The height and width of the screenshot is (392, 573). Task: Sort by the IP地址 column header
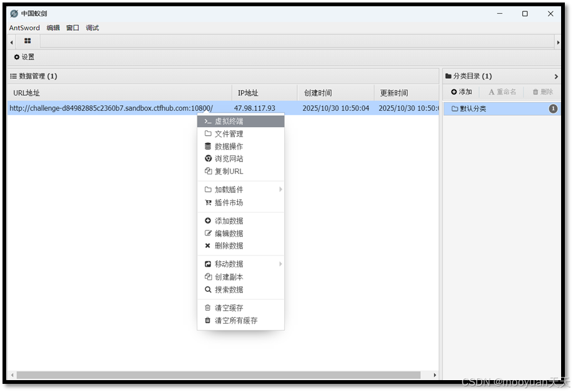[264, 93]
